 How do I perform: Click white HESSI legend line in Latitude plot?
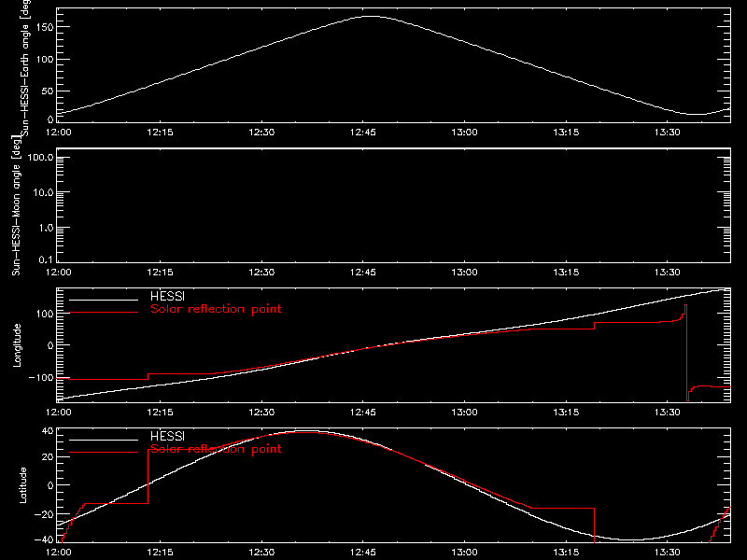pyautogui.click(x=104, y=440)
